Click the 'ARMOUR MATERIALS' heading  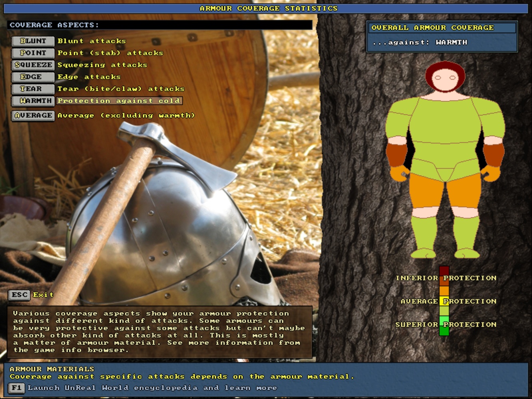[52, 369]
